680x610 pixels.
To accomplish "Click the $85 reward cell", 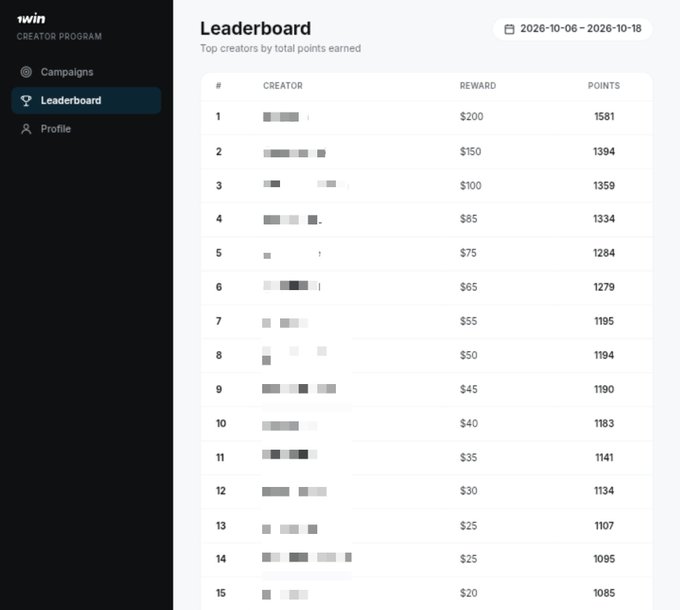I will 468,219.
